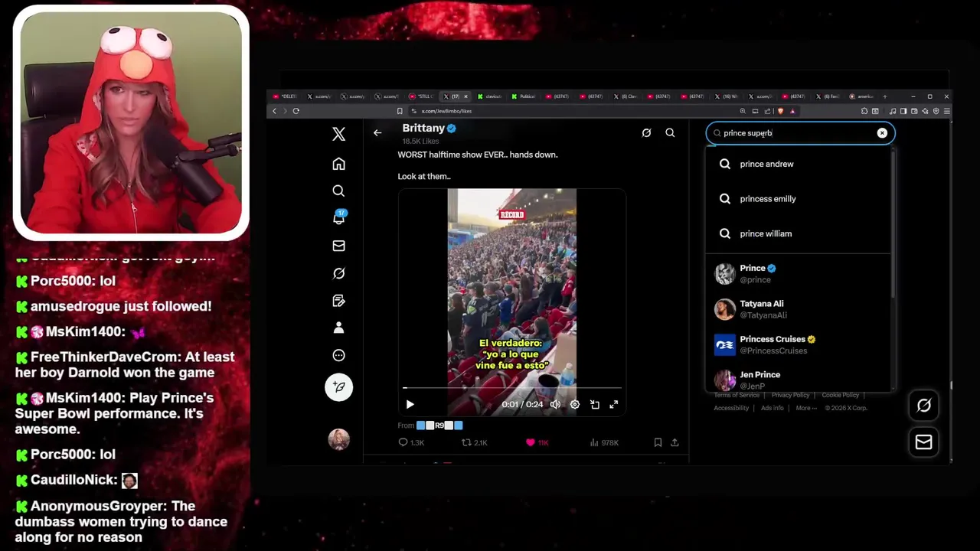
Task: Open the Jen Prince account result
Action: [x=798, y=380]
